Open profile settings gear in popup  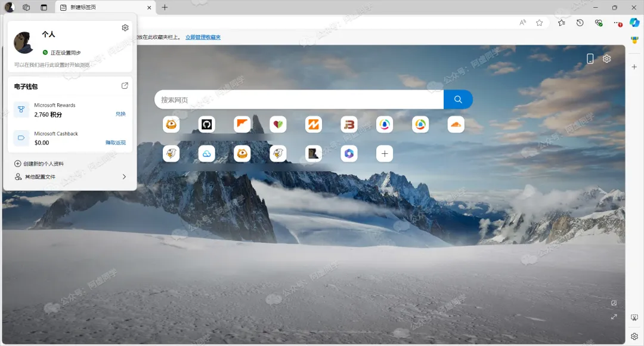(125, 28)
